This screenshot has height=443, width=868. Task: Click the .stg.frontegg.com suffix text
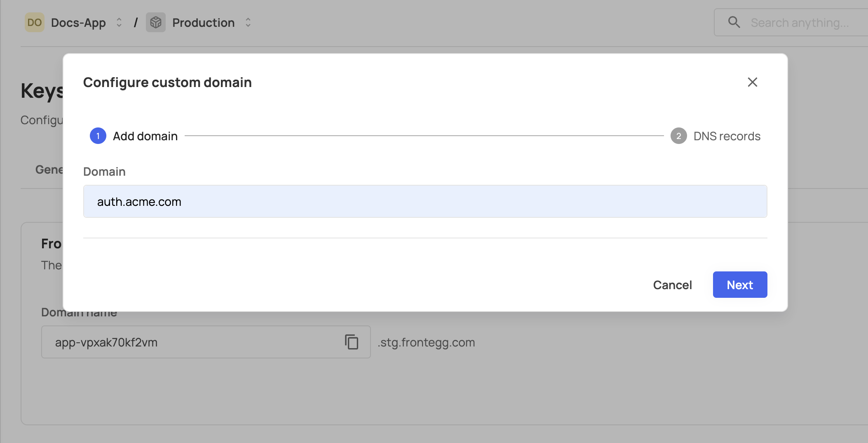[x=427, y=342]
